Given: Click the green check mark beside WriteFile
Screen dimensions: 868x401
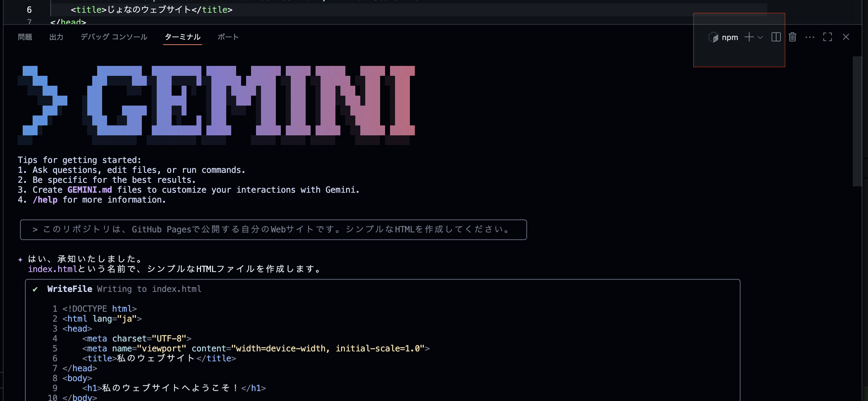Looking at the screenshot, I should pos(35,289).
